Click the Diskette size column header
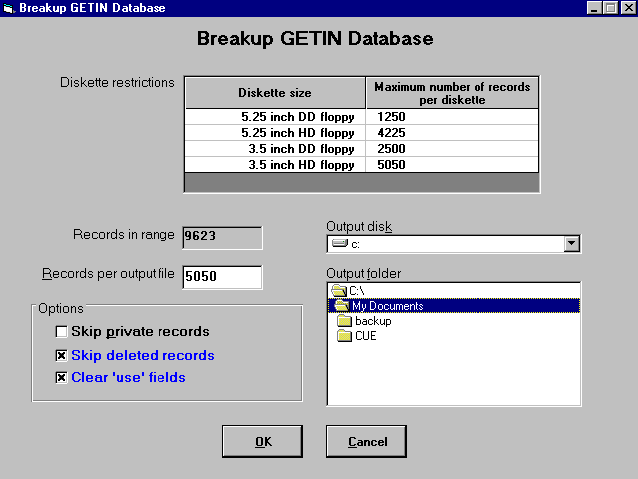This screenshot has width=638, height=479. 275,93
